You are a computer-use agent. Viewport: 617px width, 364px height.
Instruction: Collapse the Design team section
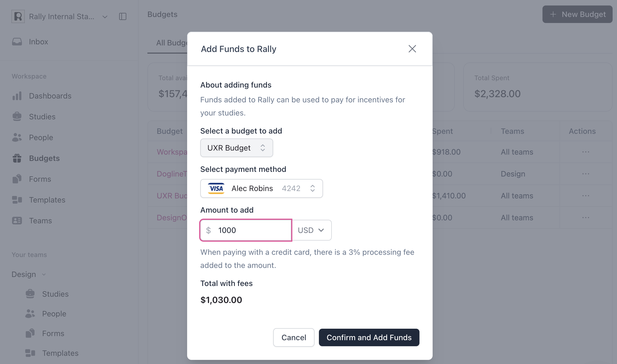pos(44,274)
